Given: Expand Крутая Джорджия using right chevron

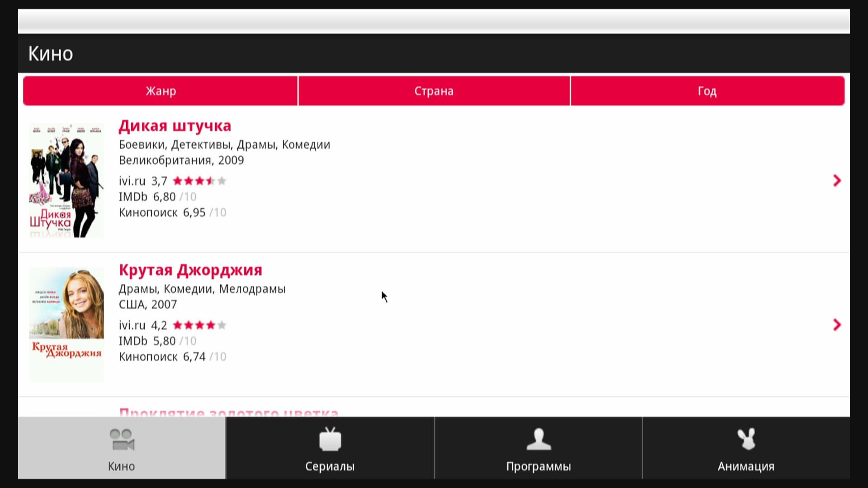Looking at the screenshot, I should click(837, 325).
